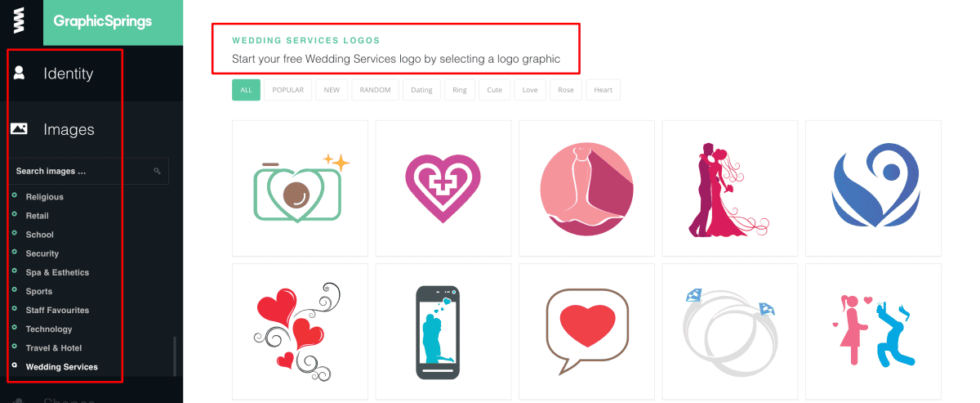Choose the speech bubble heart logo

586,331
